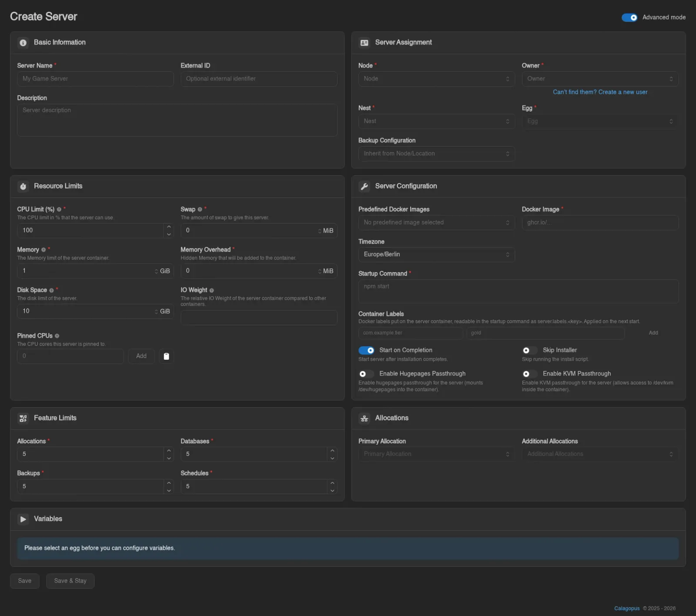696x616 pixels.
Task: Enable KVM Passthrough toggle
Action: [530, 374]
